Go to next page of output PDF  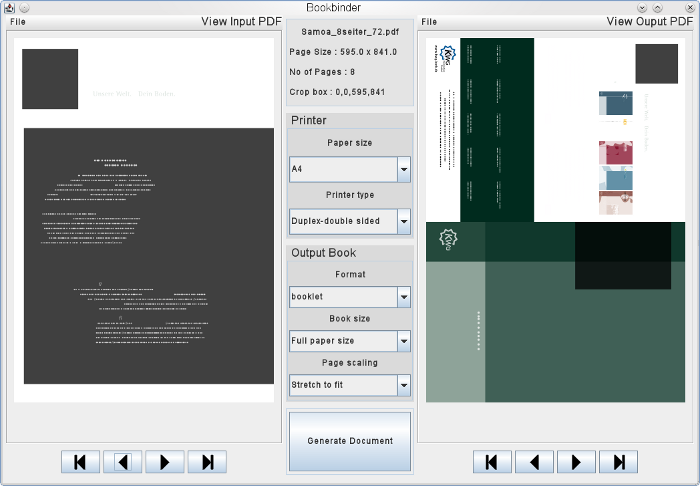577,462
